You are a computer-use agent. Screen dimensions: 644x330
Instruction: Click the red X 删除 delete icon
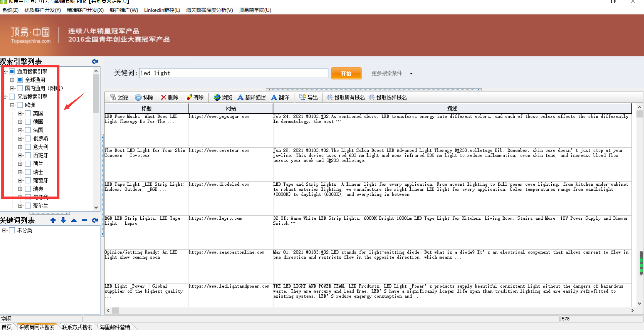point(164,97)
